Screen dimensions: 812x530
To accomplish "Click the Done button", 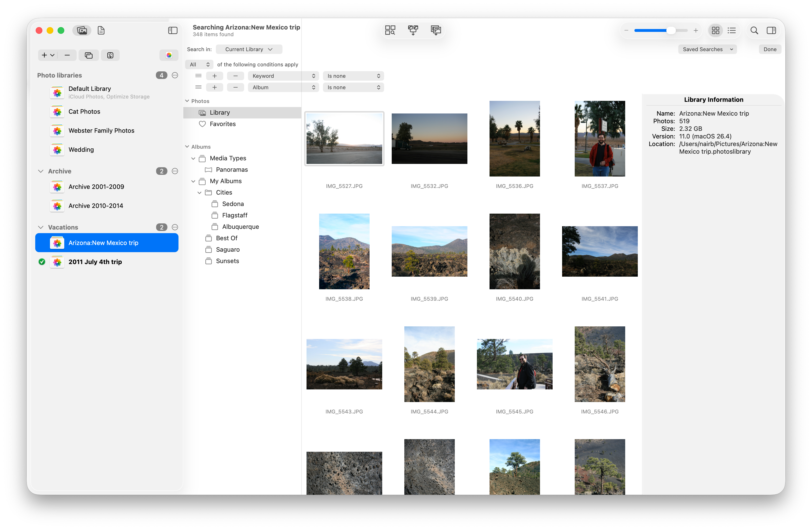I will click(x=770, y=49).
